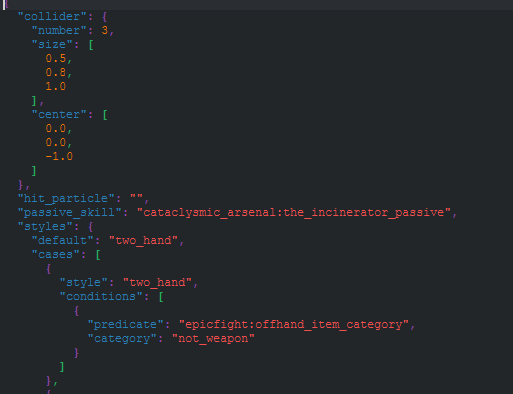The image size is (513, 394).
Task: Place cursor after "size" opening bracket
Action: (94, 44)
